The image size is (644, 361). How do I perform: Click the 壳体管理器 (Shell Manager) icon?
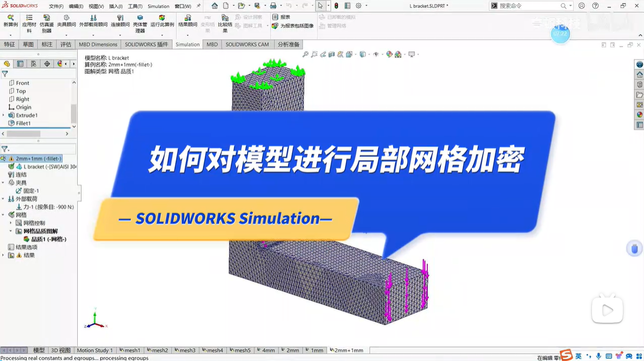tap(140, 19)
